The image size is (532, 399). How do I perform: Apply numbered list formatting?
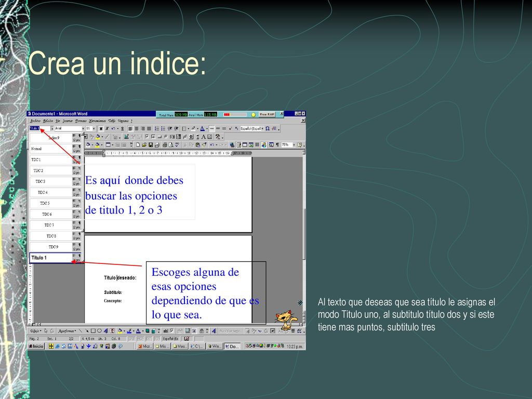(157, 129)
